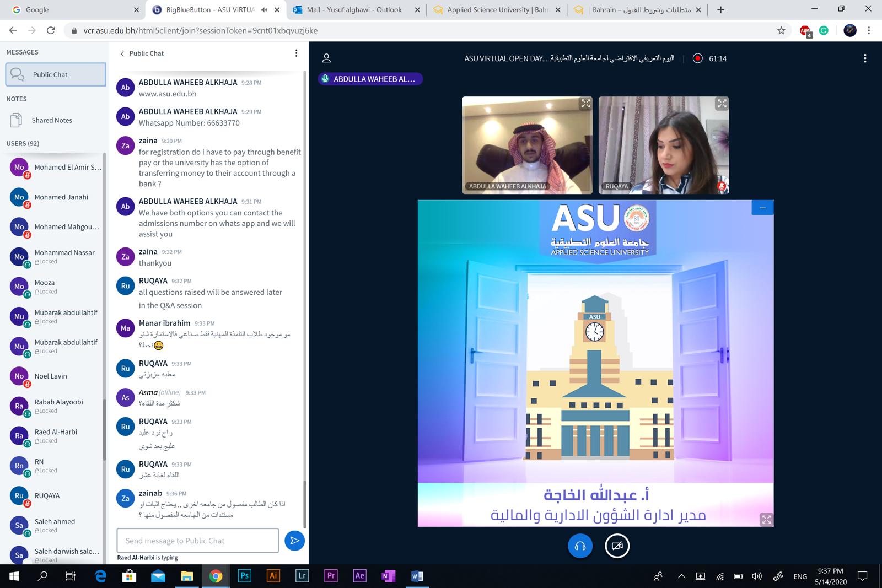The height and width of the screenshot is (588, 882).
Task: Minimize the ASU presentation
Action: (762, 208)
